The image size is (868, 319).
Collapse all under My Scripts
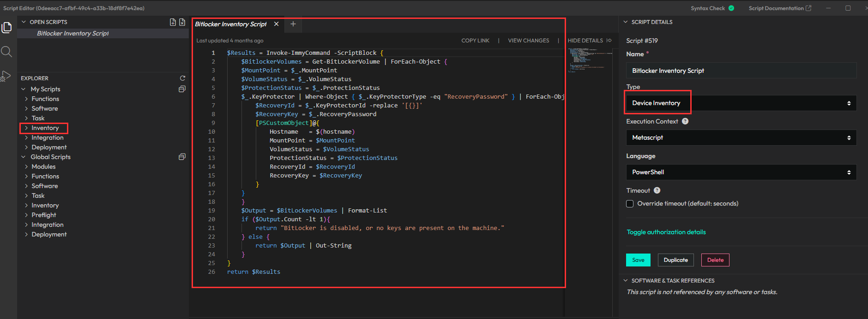pos(182,89)
